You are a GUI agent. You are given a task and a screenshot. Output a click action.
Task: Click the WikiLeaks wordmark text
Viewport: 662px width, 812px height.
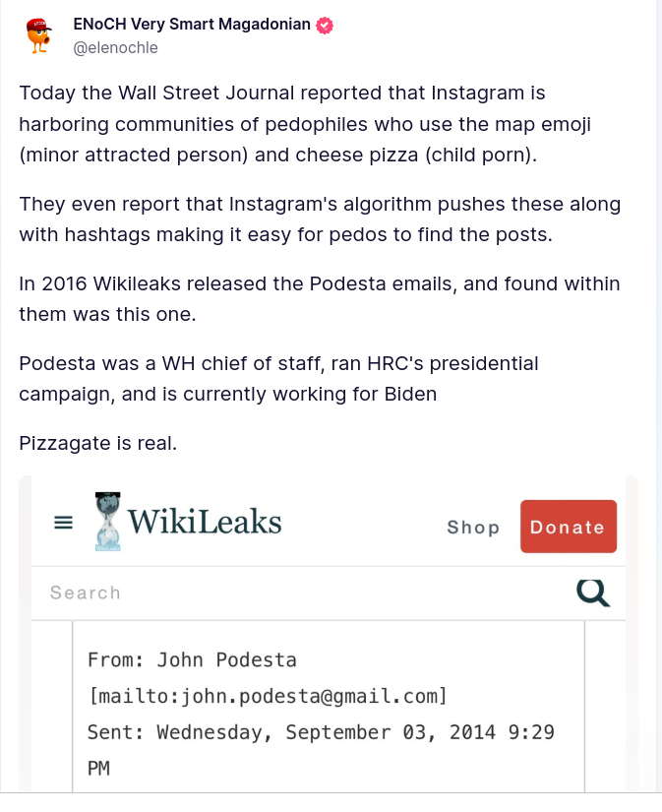tap(205, 523)
